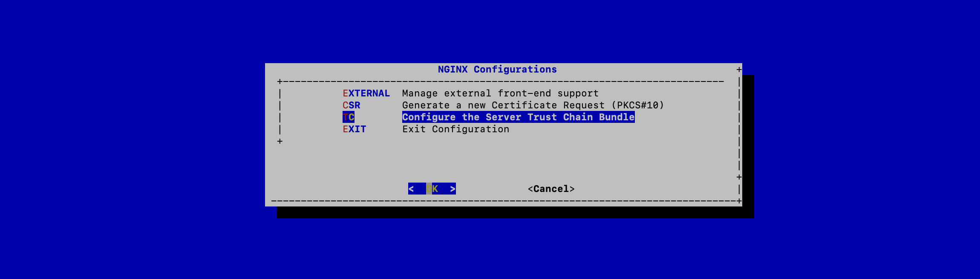Select the CSR menu tag
Image resolution: width=980 pixels, height=279 pixels.
pyautogui.click(x=352, y=105)
